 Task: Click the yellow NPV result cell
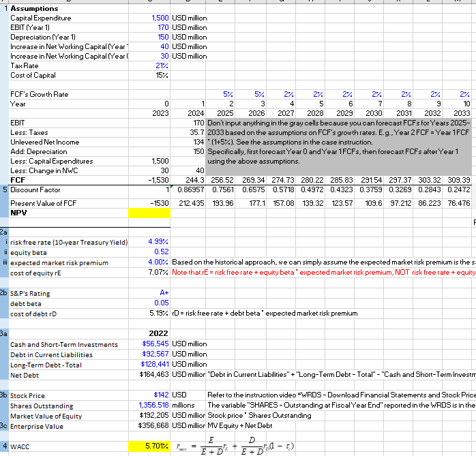pos(149,213)
